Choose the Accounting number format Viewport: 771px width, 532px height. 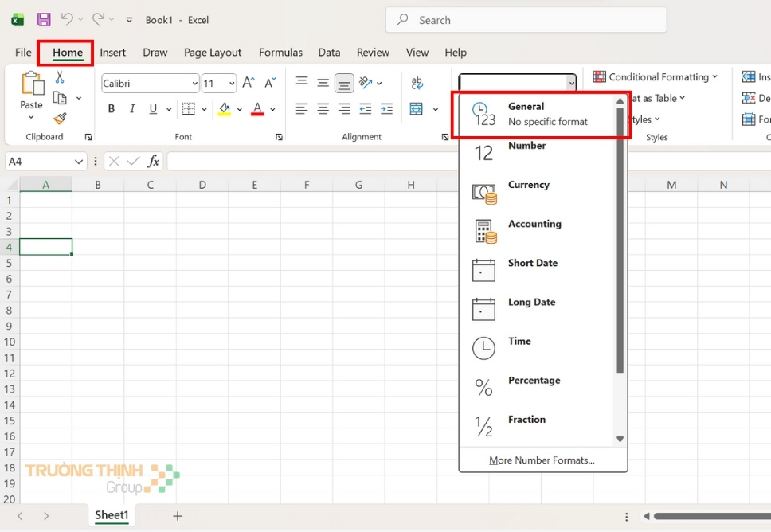coord(534,224)
